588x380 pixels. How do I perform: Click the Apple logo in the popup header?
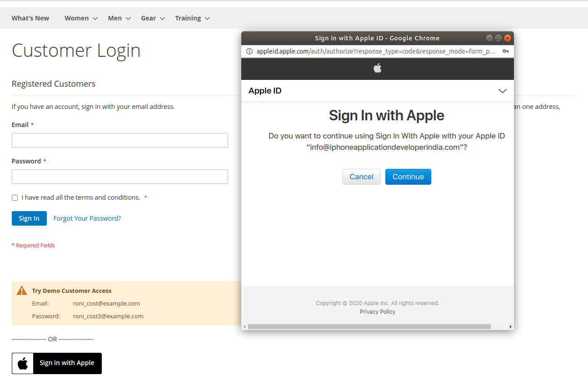pyautogui.click(x=377, y=69)
